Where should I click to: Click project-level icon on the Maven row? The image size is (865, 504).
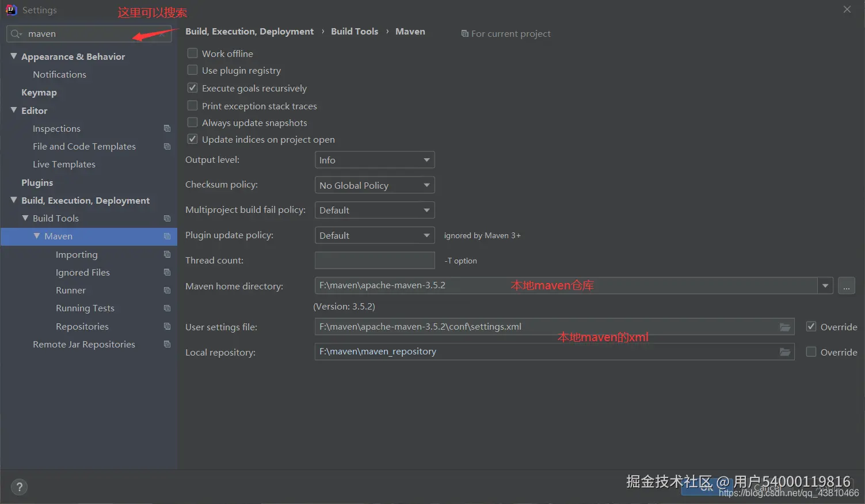[167, 236]
